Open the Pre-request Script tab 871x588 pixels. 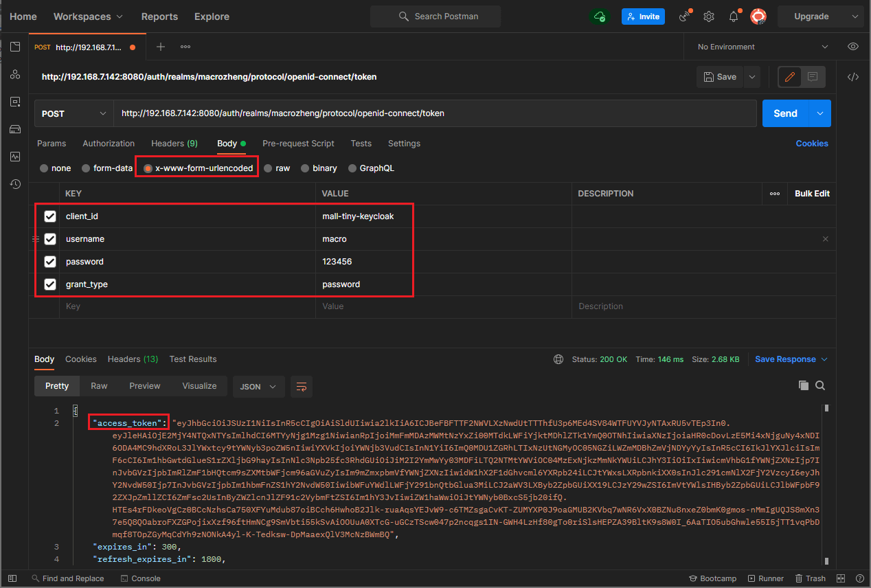298,144
